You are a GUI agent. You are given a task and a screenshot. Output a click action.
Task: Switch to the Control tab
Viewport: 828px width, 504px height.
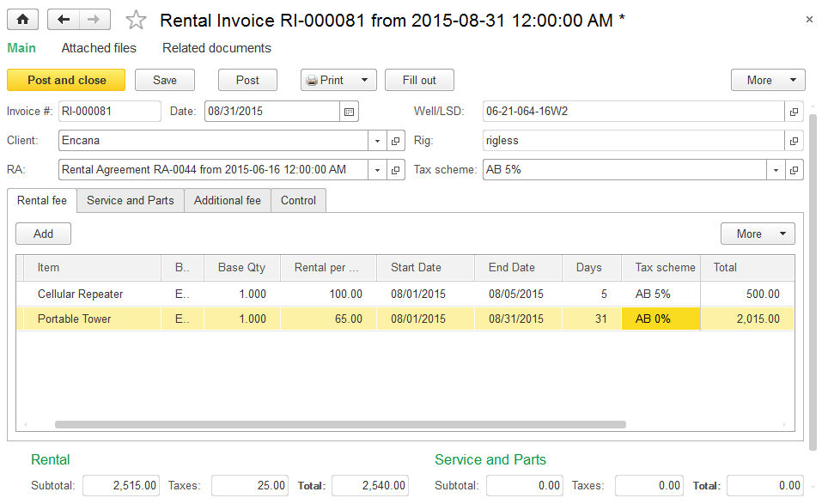pyautogui.click(x=298, y=200)
